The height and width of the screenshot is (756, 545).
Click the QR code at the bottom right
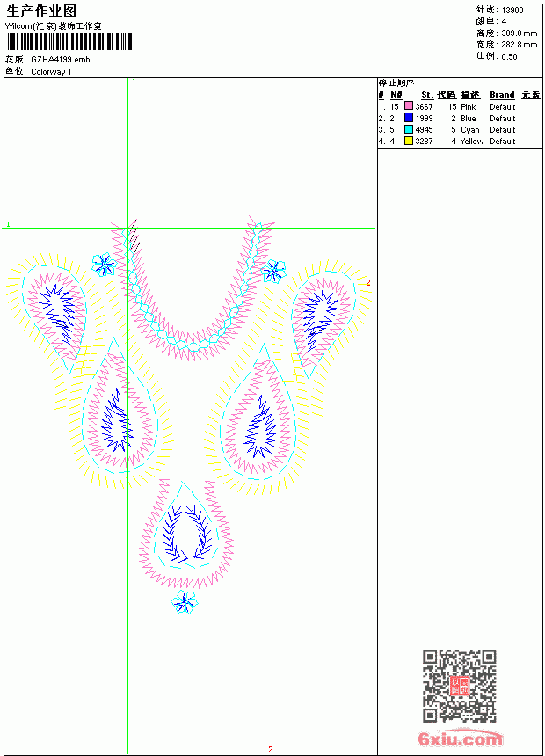click(x=460, y=686)
